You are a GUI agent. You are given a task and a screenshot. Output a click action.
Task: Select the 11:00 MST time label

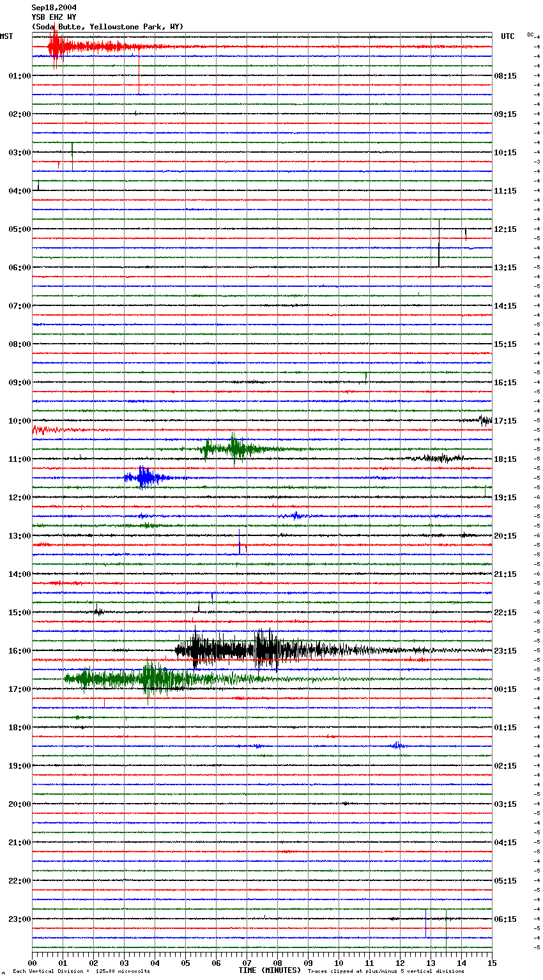click(20, 459)
